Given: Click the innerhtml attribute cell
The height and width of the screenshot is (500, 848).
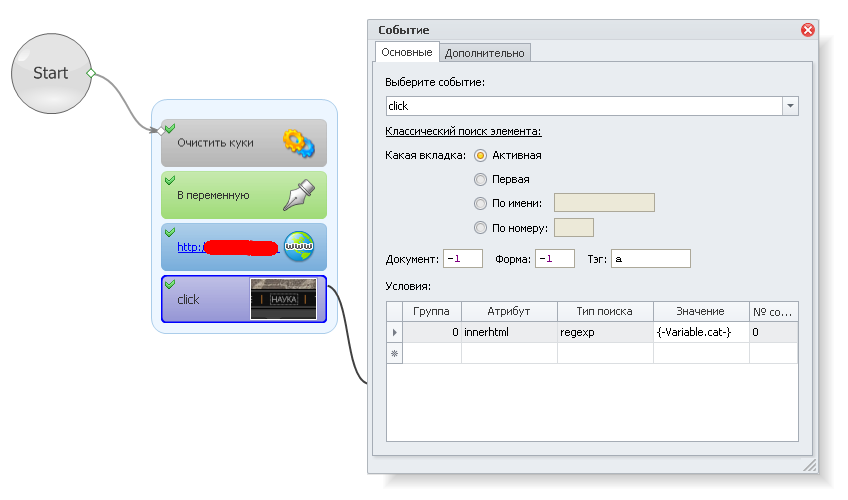Looking at the screenshot, I should [x=509, y=332].
